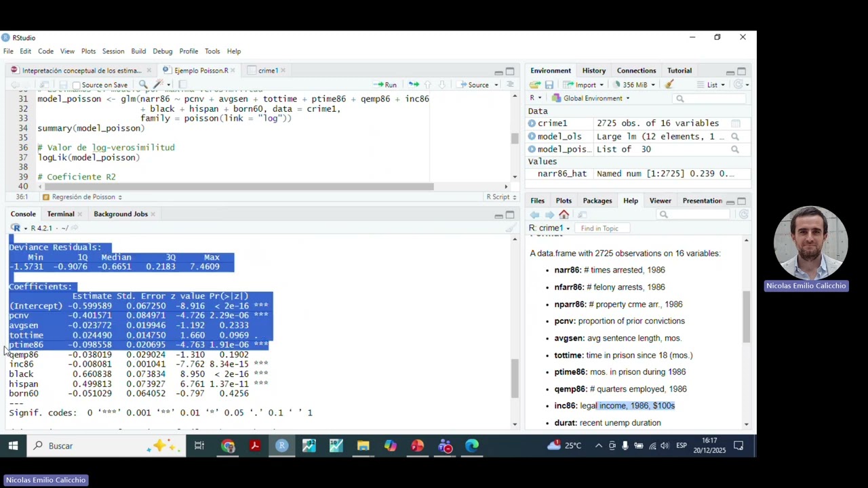Click the console vertical scrollbar thumb
The image size is (868, 488).
point(515,378)
